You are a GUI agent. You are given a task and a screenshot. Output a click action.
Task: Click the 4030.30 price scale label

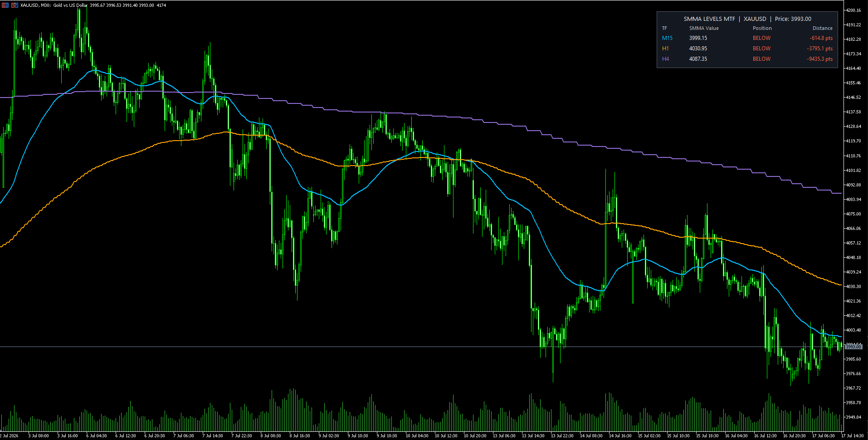tap(853, 287)
